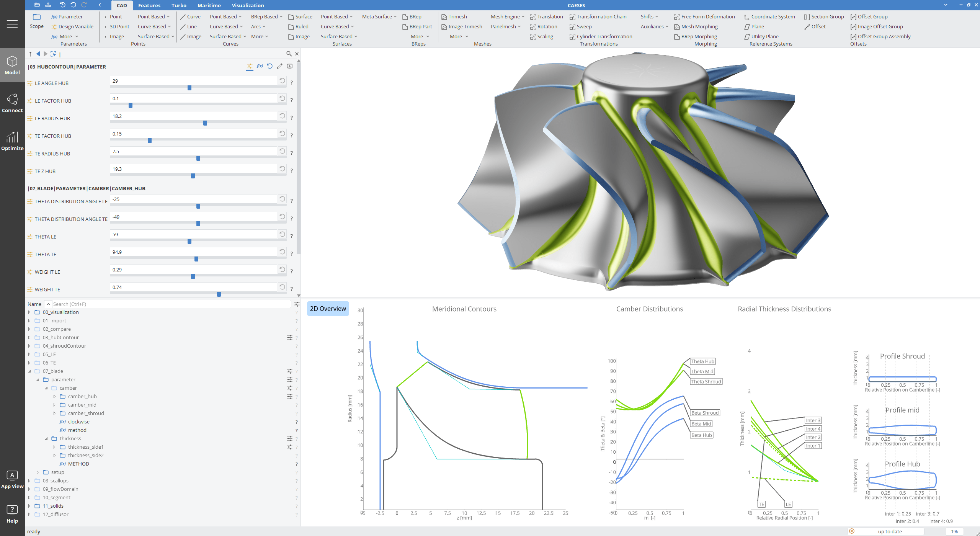Screen dimensions: 980x536
Task: Click Free Form Deformation in Morphing group
Action: point(708,16)
